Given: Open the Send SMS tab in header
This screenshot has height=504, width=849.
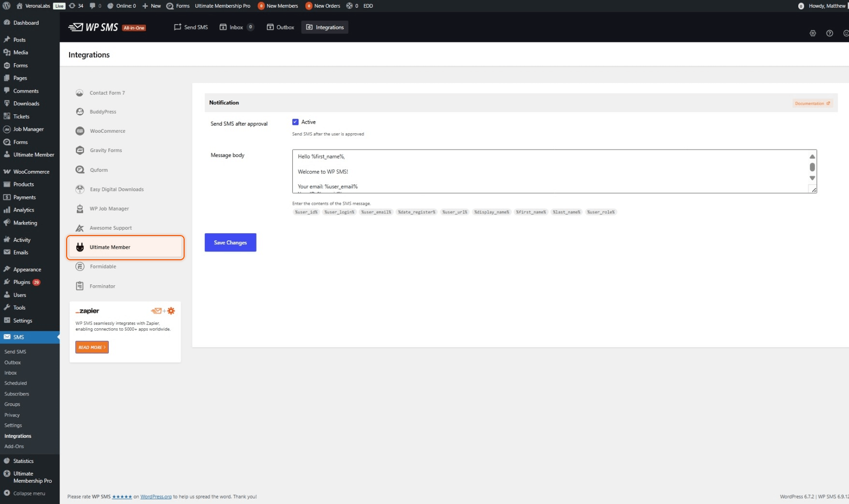Looking at the screenshot, I should pyautogui.click(x=191, y=28).
